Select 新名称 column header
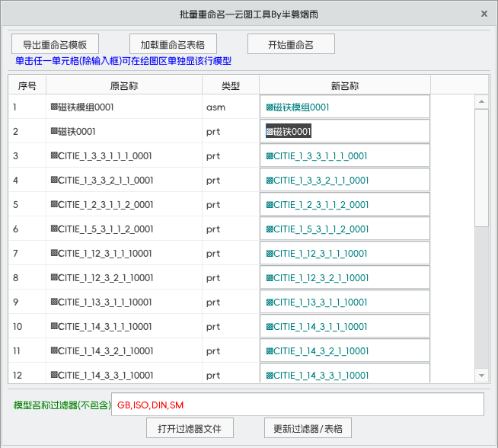 (345, 85)
